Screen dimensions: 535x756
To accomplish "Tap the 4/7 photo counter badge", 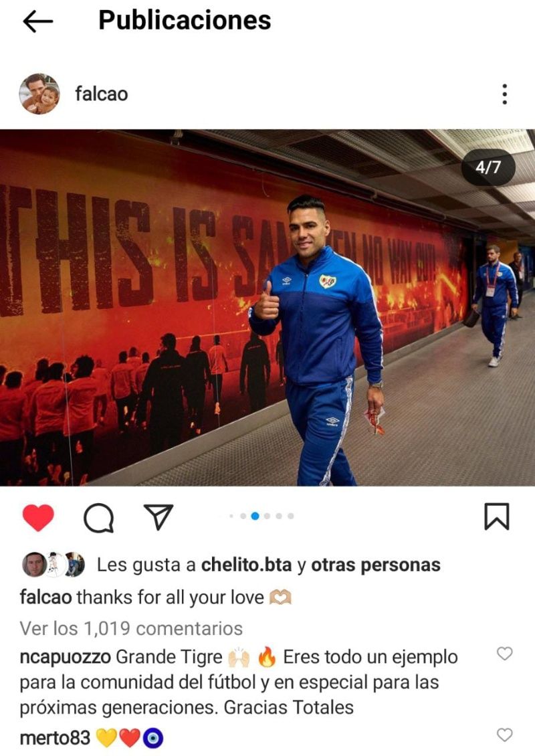I will tap(488, 167).
